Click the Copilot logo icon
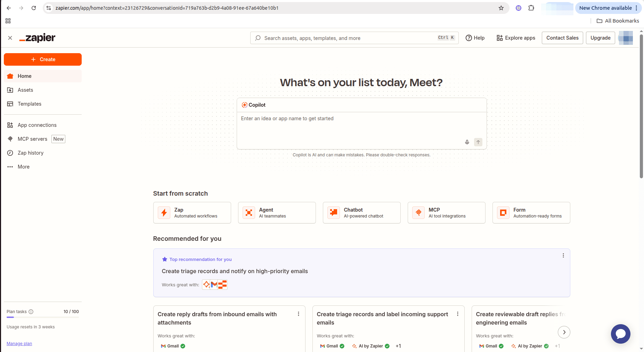 pos(244,105)
